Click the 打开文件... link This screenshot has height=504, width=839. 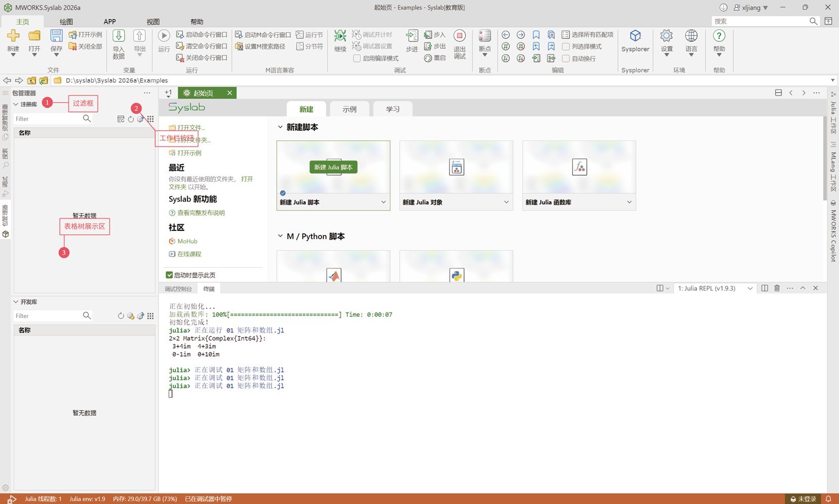(191, 128)
